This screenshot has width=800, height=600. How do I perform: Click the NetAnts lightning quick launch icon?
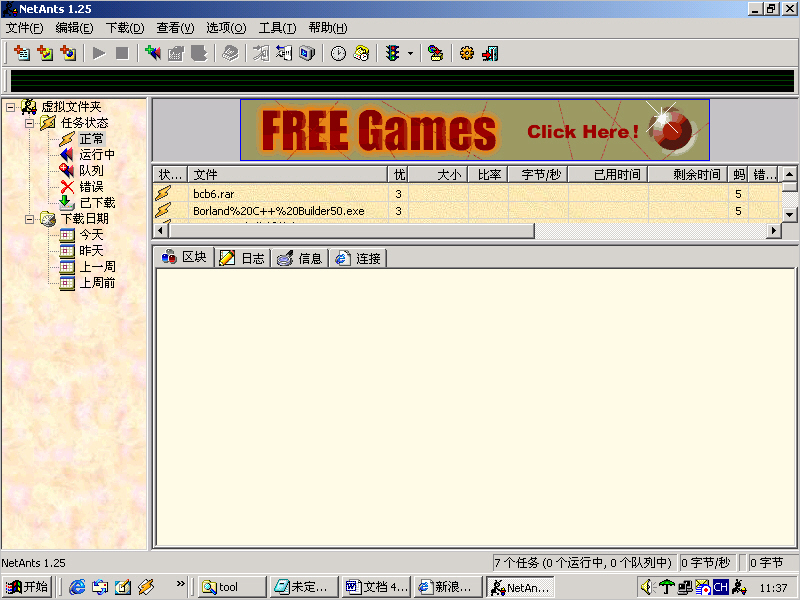(146, 587)
